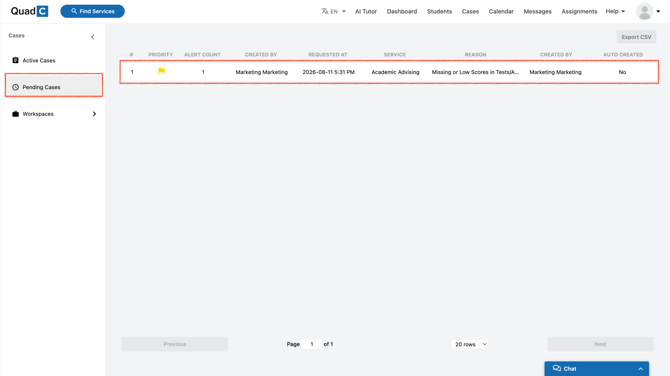Click the page number input field
Image resolution: width=670 pixels, height=376 pixels.
pyautogui.click(x=312, y=344)
